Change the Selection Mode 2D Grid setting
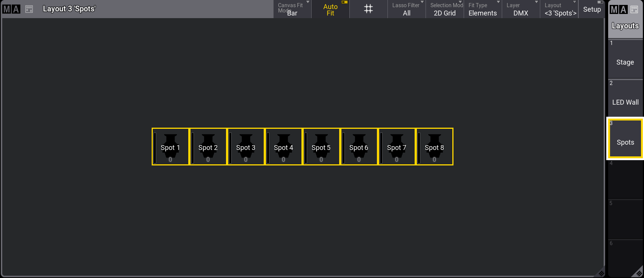This screenshot has width=644, height=278. [444, 9]
